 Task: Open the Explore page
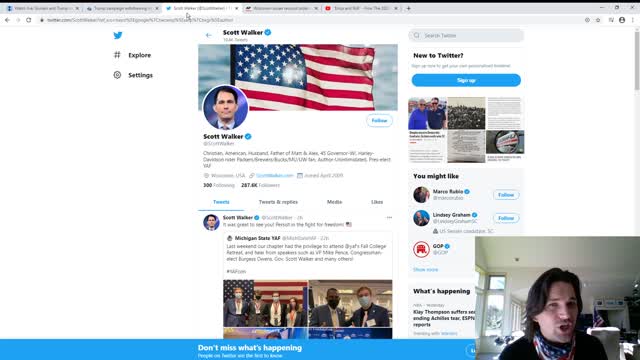coord(139,55)
